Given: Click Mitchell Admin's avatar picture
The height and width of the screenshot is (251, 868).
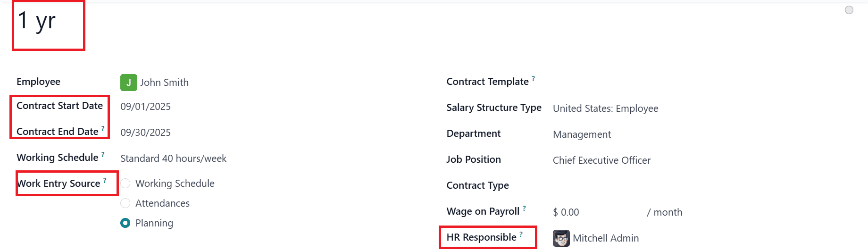Looking at the screenshot, I should pyautogui.click(x=561, y=238).
